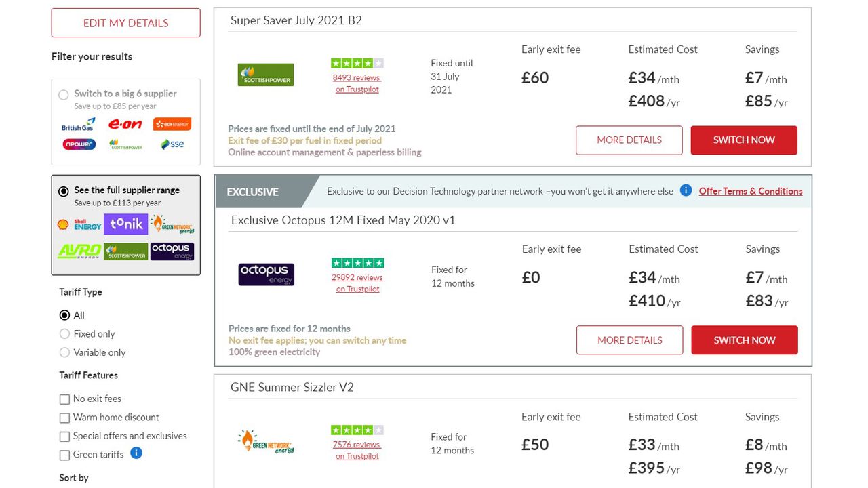Click info icon beside Green tariffs
Viewport: 868px width, 488px height.
pos(136,453)
